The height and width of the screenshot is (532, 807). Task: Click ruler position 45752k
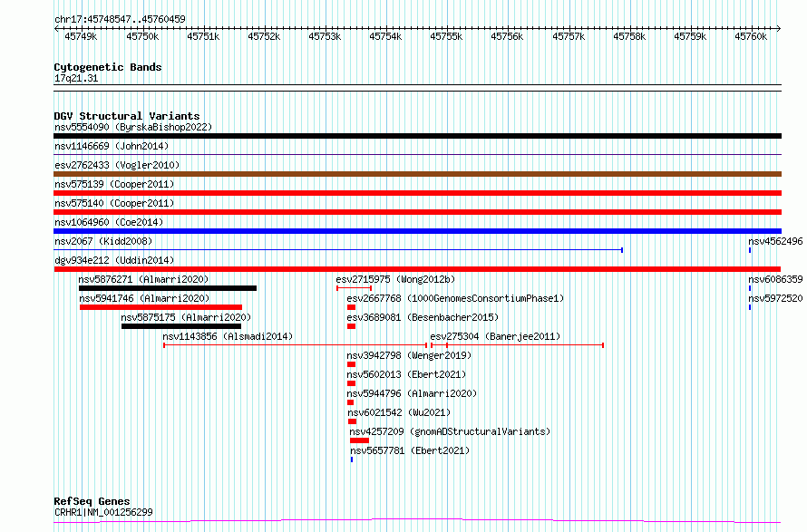point(264,36)
